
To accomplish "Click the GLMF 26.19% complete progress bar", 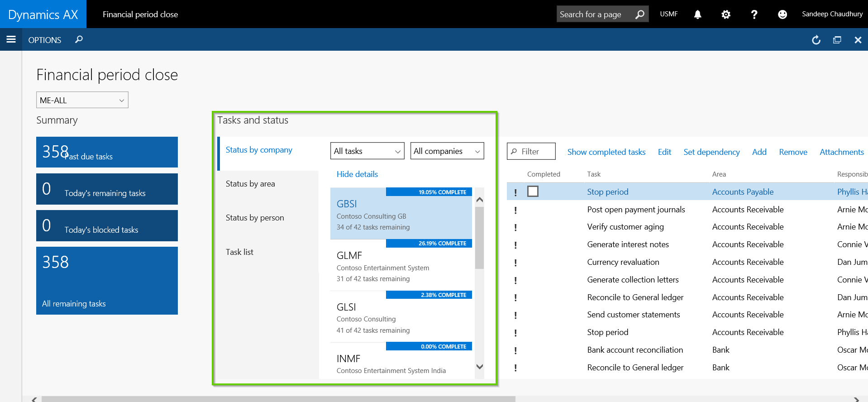I will pos(429,244).
